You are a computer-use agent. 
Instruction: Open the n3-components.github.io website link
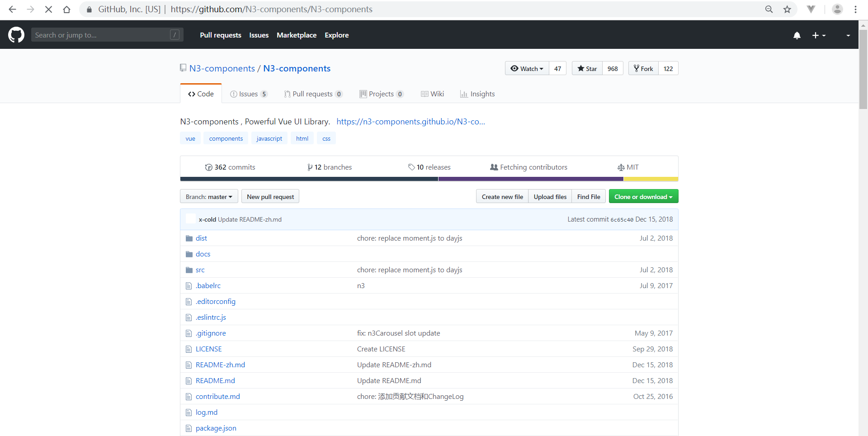pyautogui.click(x=410, y=121)
